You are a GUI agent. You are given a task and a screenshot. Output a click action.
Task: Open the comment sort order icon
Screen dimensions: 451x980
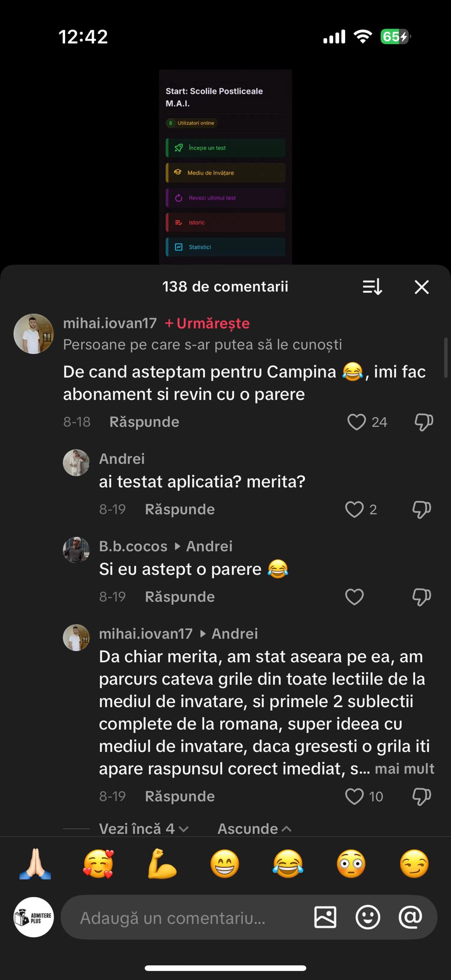click(372, 287)
